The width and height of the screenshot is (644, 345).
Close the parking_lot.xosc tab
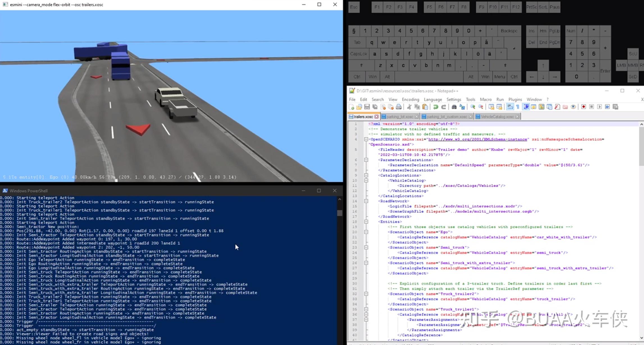pyautogui.click(x=417, y=117)
